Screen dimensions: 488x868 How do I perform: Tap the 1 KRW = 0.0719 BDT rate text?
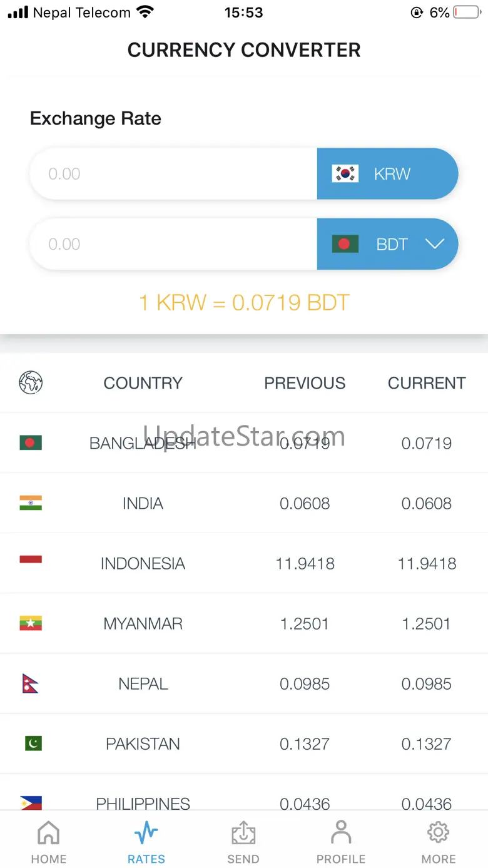(x=244, y=303)
